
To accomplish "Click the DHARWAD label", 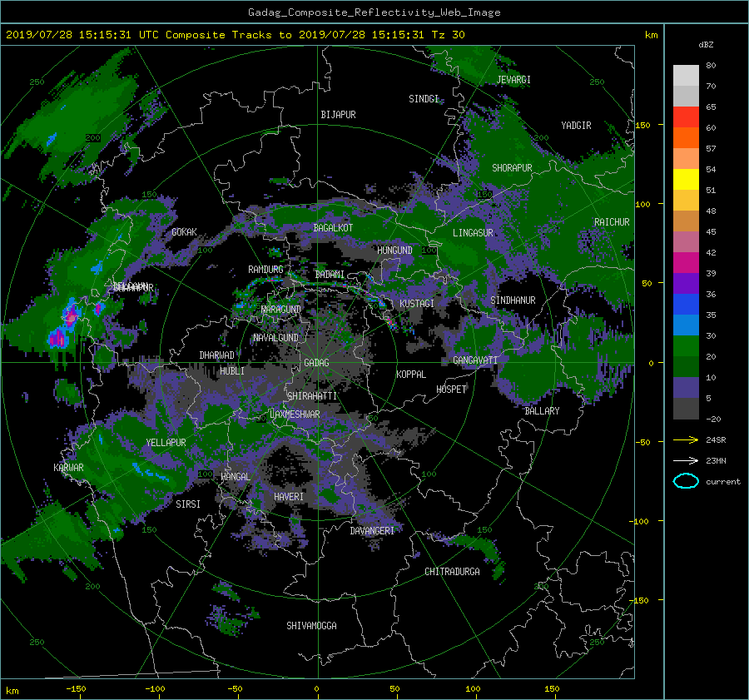I will (x=217, y=355).
